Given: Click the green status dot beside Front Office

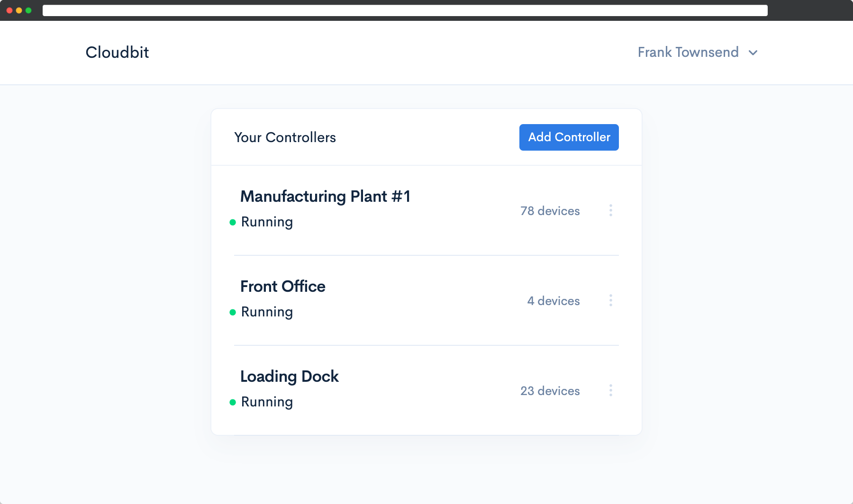Looking at the screenshot, I should click(x=233, y=312).
